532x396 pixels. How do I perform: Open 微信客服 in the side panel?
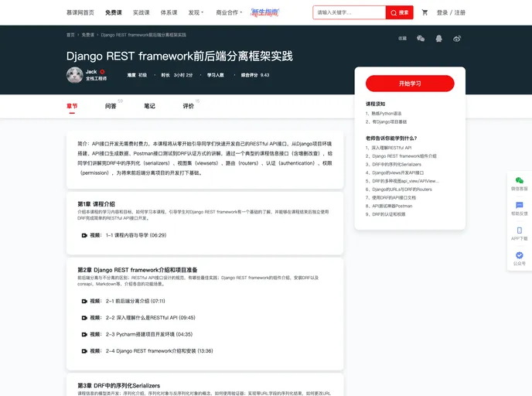pyautogui.click(x=519, y=183)
